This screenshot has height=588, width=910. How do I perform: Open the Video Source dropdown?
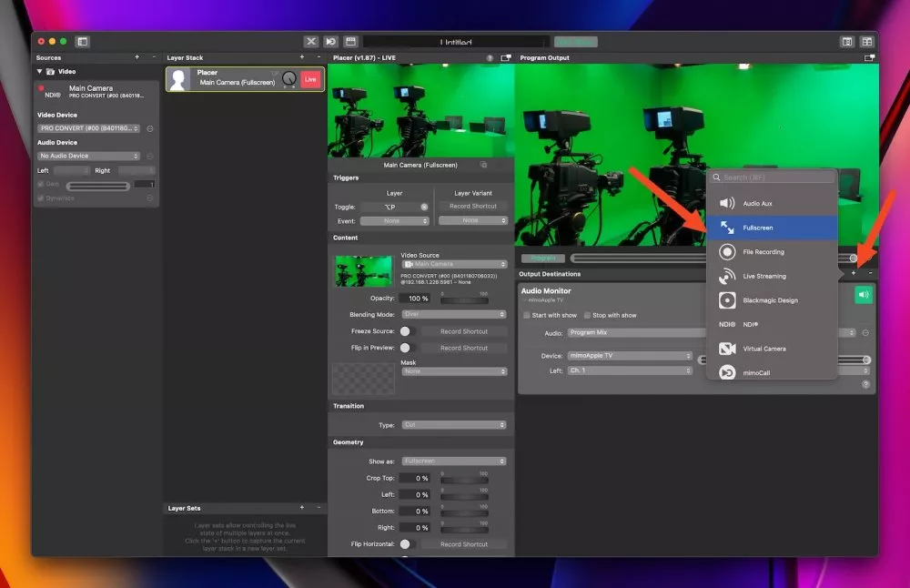(x=454, y=264)
